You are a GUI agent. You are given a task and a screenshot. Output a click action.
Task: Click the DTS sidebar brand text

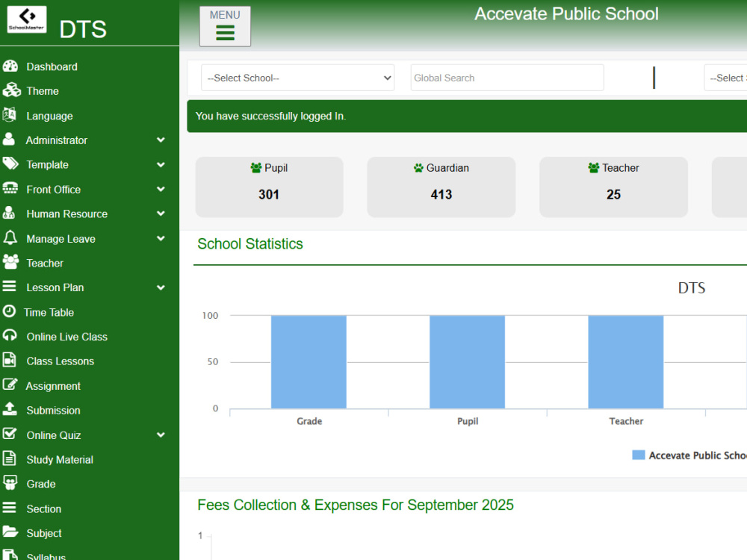83,30
